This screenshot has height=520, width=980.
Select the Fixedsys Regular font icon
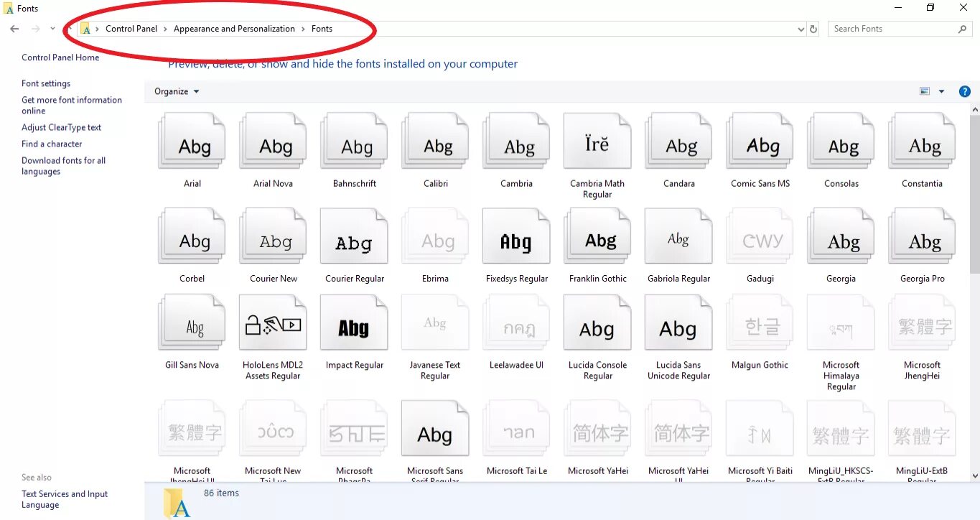pos(516,236)
